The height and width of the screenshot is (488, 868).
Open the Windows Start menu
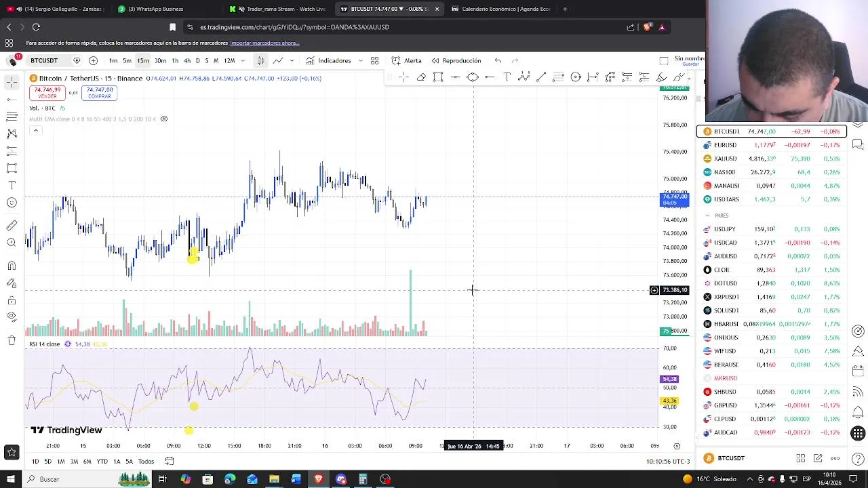(10, 479)
